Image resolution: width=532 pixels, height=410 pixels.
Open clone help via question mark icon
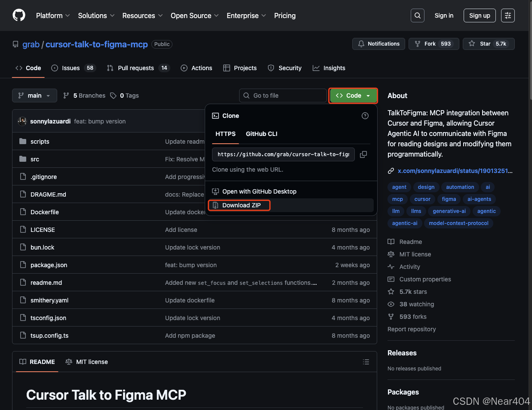(x=365, y=115)
